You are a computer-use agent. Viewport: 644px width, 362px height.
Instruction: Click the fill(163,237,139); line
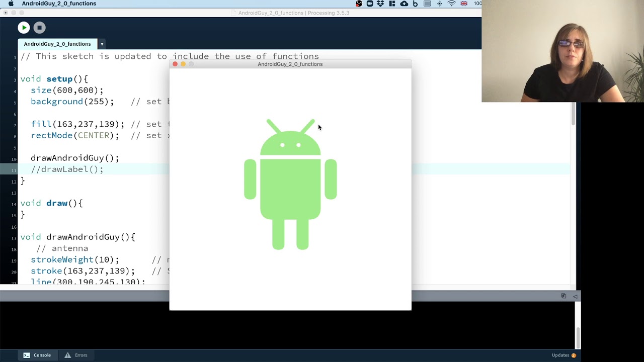(77, 124)
